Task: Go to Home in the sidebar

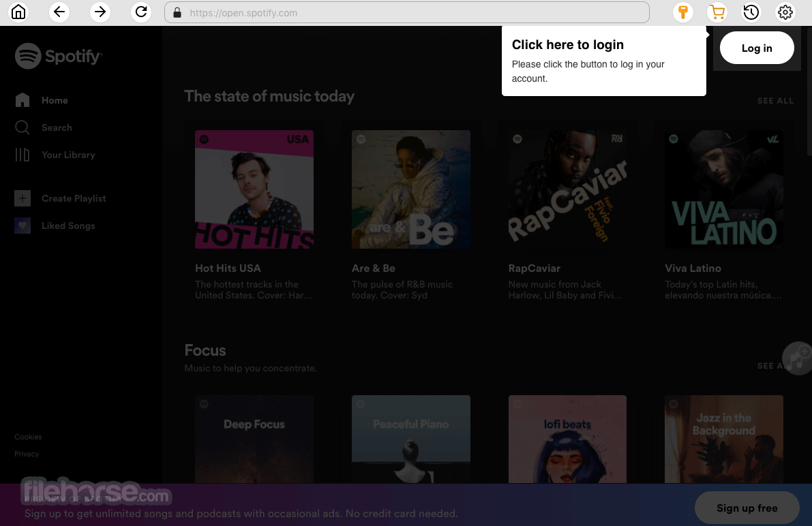Action: [x=42, y=100]
